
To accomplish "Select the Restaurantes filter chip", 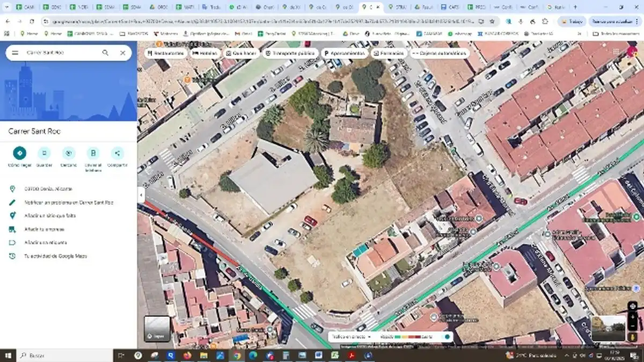I will 165,53.
